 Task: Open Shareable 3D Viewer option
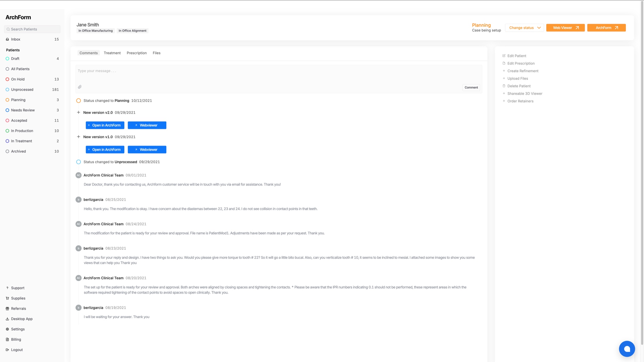[525, 93]
